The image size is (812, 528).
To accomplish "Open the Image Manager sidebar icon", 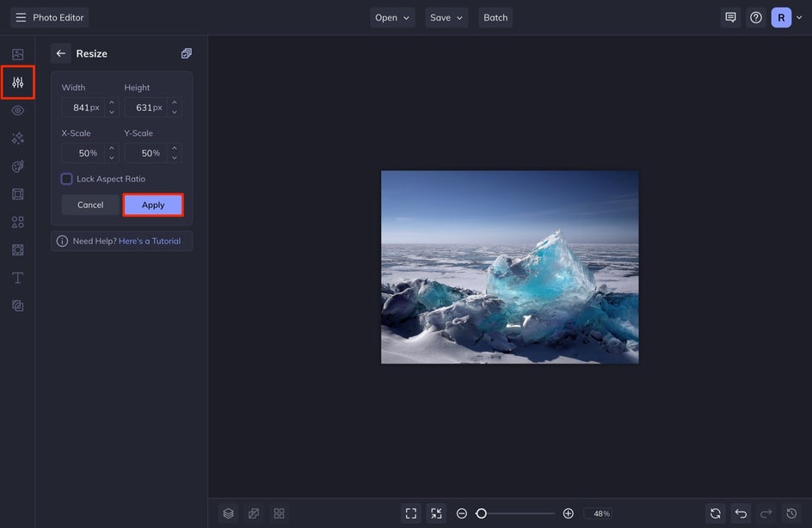I will [x=17, y=54].
